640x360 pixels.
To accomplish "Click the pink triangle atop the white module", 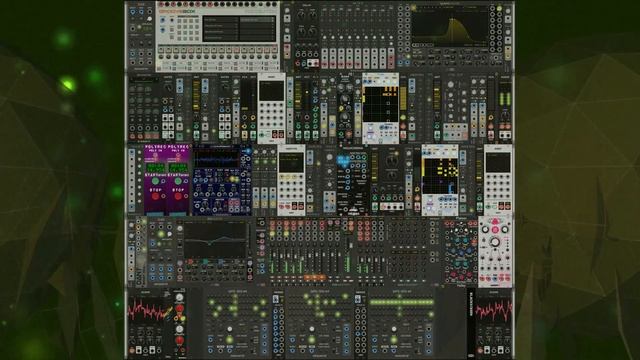I will coord(495,221).
